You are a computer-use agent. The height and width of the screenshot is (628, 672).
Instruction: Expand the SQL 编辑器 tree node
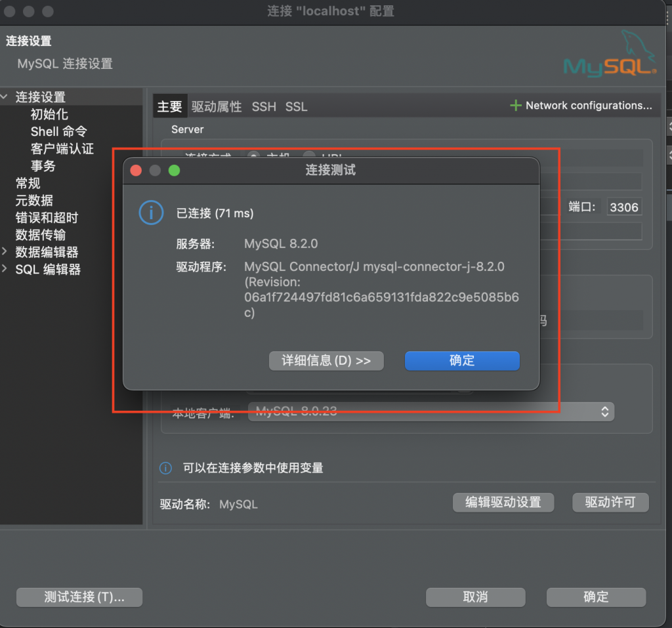coord(5,269)
